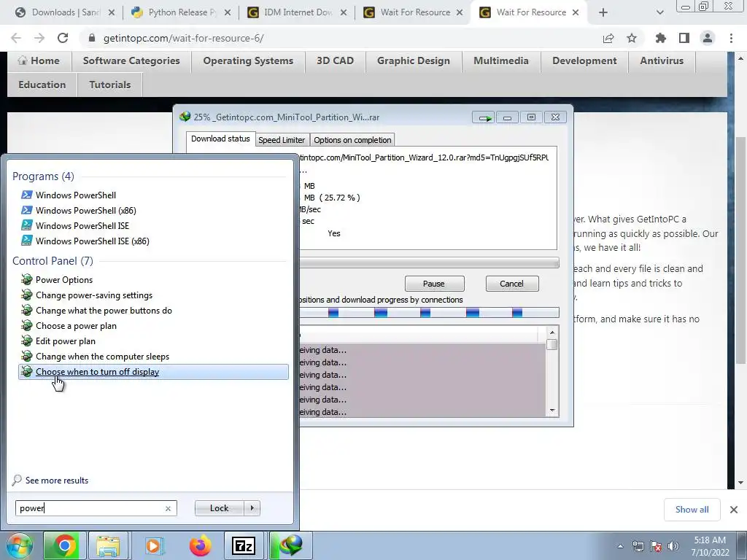Expand shutdown options arrow beside Lock
Viewport: 747px width, 560px height.
pos(252,508)
